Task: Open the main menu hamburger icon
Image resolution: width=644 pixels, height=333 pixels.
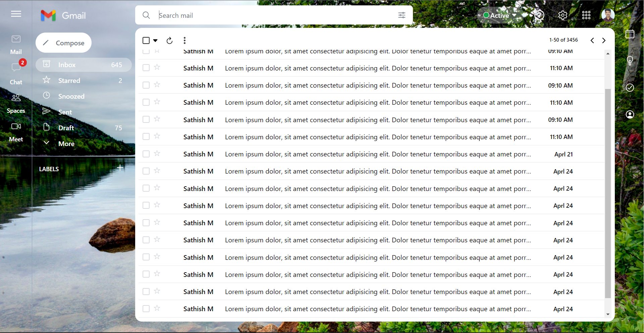Action: tap(16, 14)
